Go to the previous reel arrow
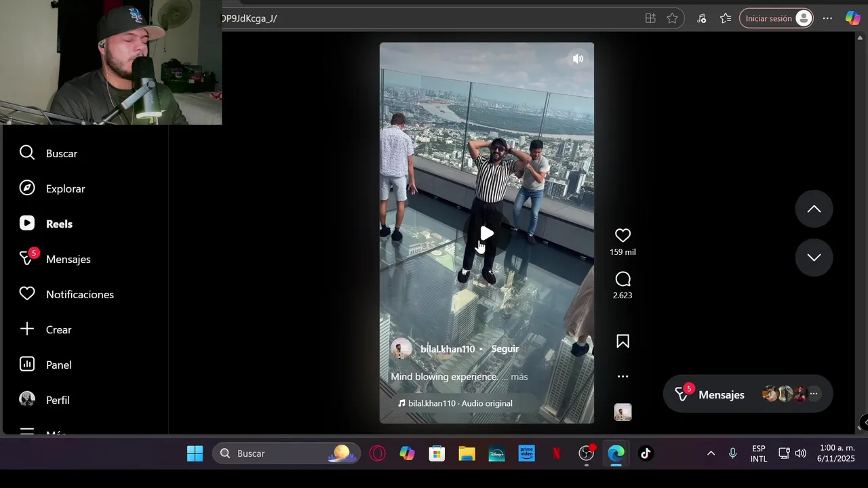Image resolution: width=868 pixels, height=488 pixels. 814,209
